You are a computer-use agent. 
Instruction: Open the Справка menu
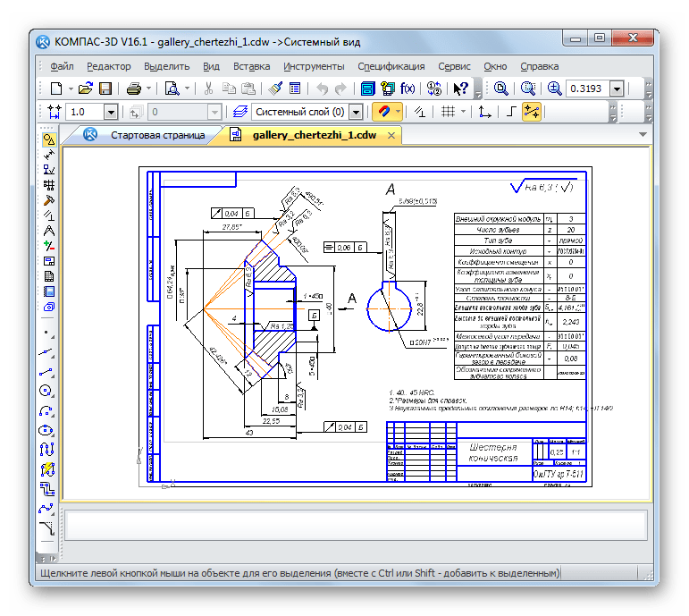[x=539, y=66]
